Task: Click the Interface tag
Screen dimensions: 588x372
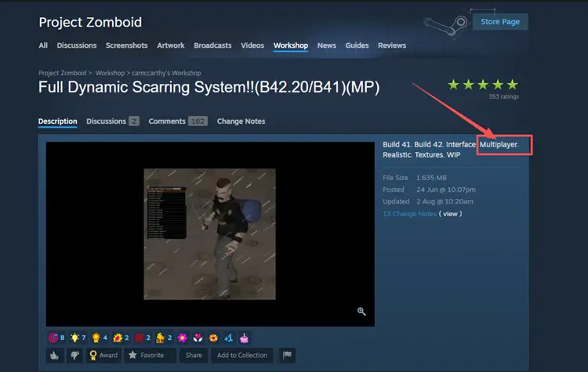Action: click(x=461, y=144)
